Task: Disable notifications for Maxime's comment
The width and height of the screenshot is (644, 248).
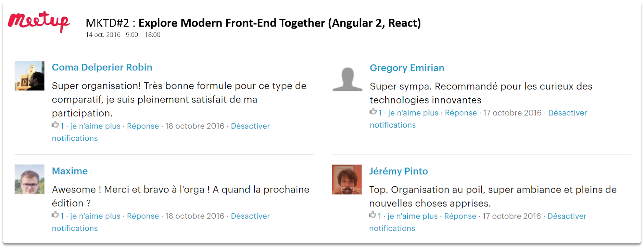Action: [x=250, y=216]
